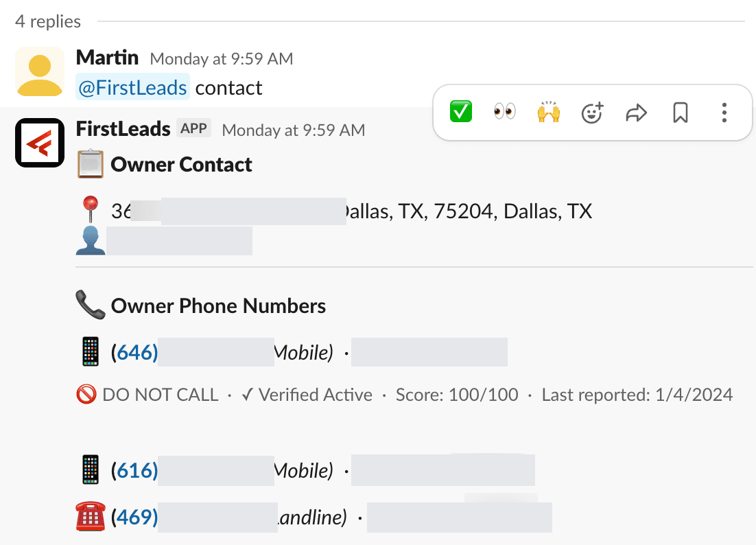Select the APP badge next to FirstLeads
756x545 pixels.
click(194, 128)
